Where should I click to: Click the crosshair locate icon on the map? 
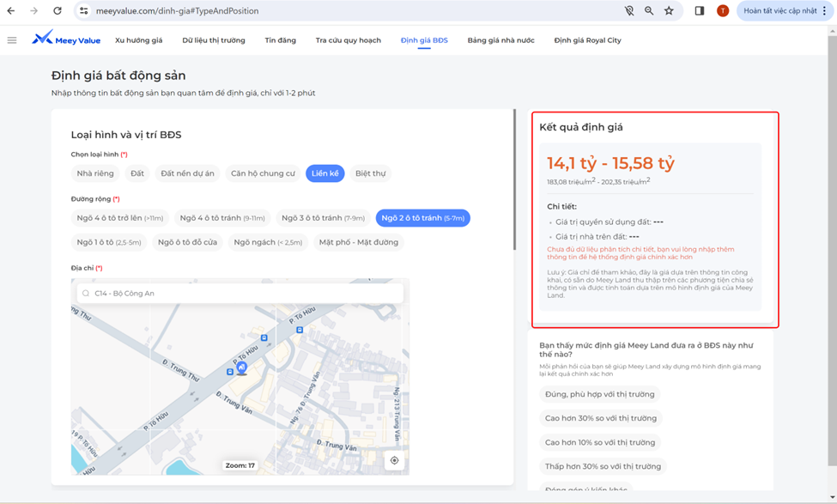point(394,460)
